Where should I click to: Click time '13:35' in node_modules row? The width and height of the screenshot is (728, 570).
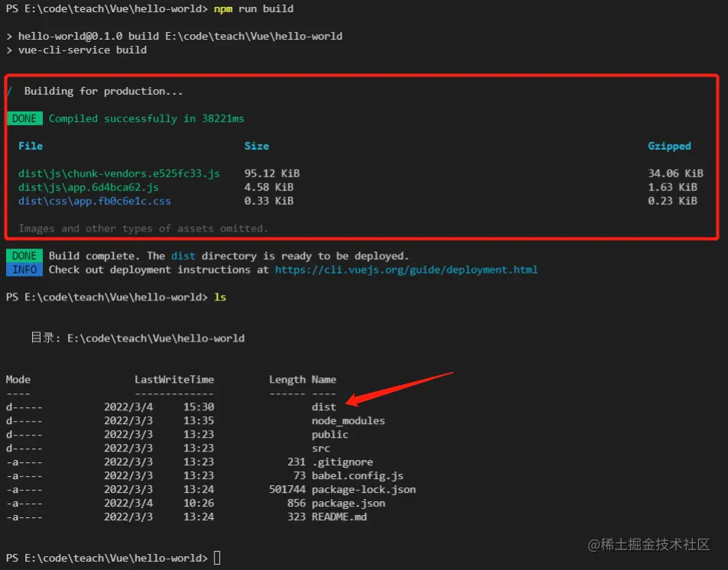point(199,421)
